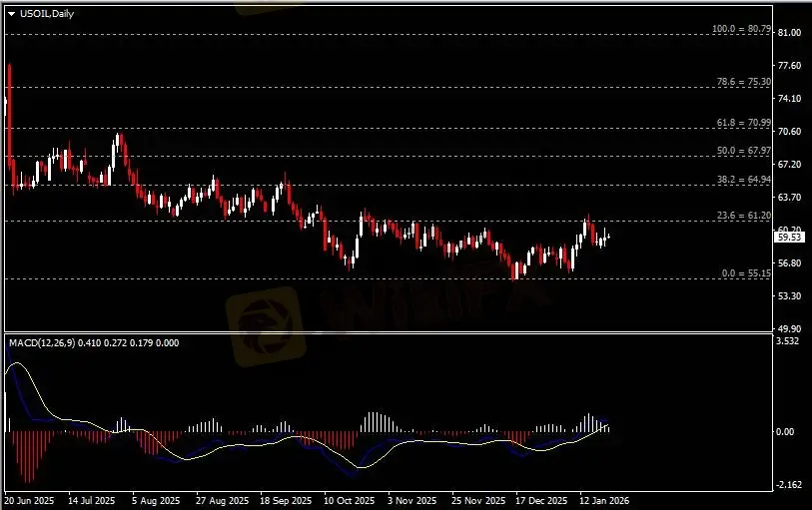Click the 0.00 MACD scale value
Viewport: 812px width, 510px height.
(x=785, y=432)
